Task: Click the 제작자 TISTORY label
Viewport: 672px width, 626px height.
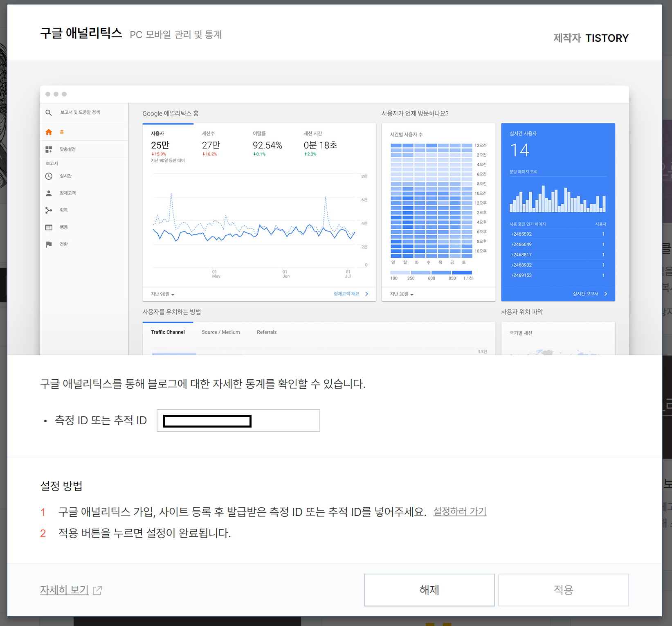Action: tap(591, 38)
